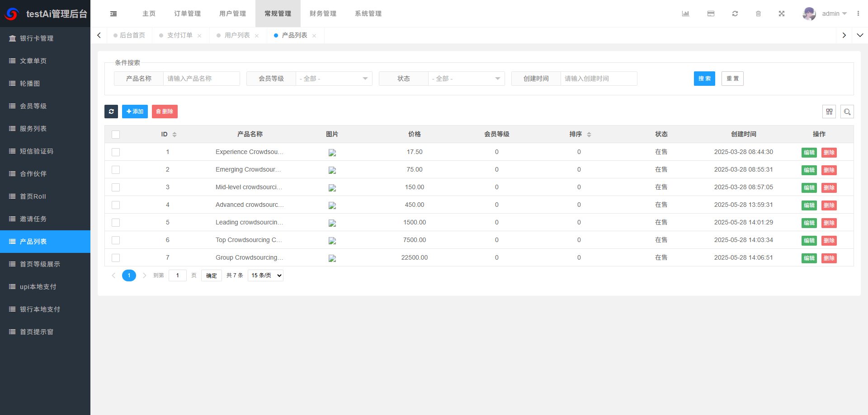Screen dimensions: 868x415
Task: Click the 搜索 search button
Action: click(x=704, y=79)
